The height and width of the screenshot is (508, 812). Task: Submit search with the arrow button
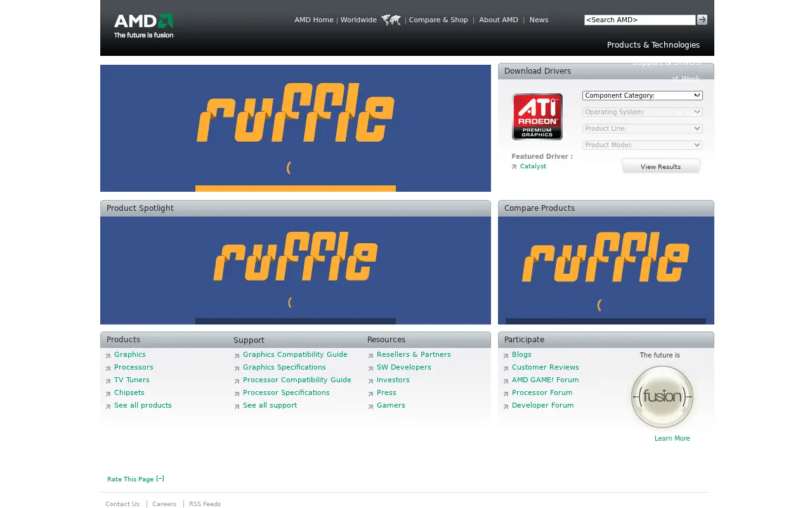point(702,20)
